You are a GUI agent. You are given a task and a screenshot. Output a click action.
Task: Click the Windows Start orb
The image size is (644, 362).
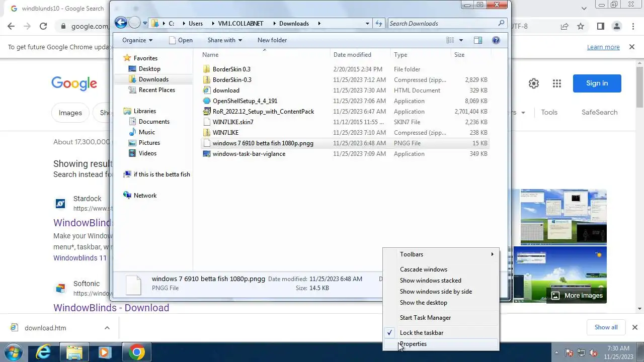point(14,352)
